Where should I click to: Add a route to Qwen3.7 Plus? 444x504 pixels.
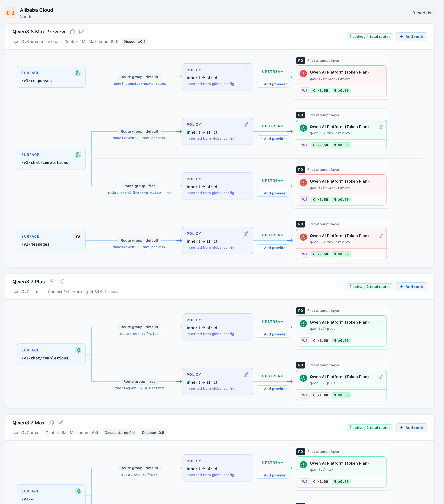(412, 286)
